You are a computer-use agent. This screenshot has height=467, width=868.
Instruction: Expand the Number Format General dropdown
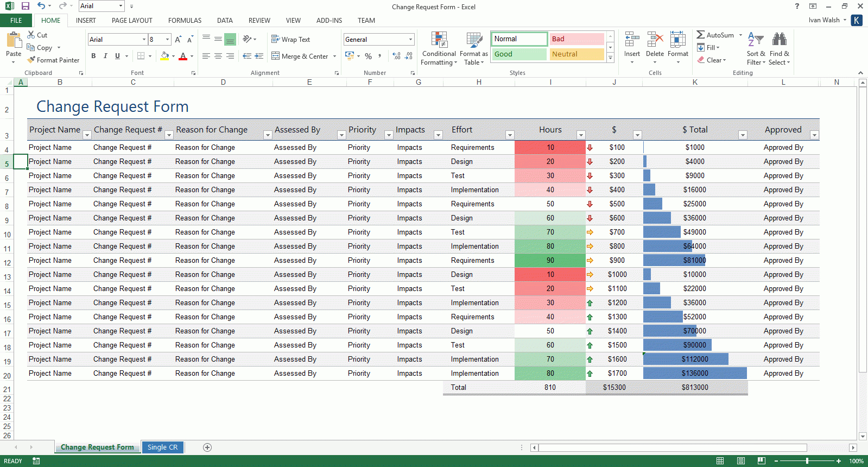pyautogui.click(x=410, y=40)
